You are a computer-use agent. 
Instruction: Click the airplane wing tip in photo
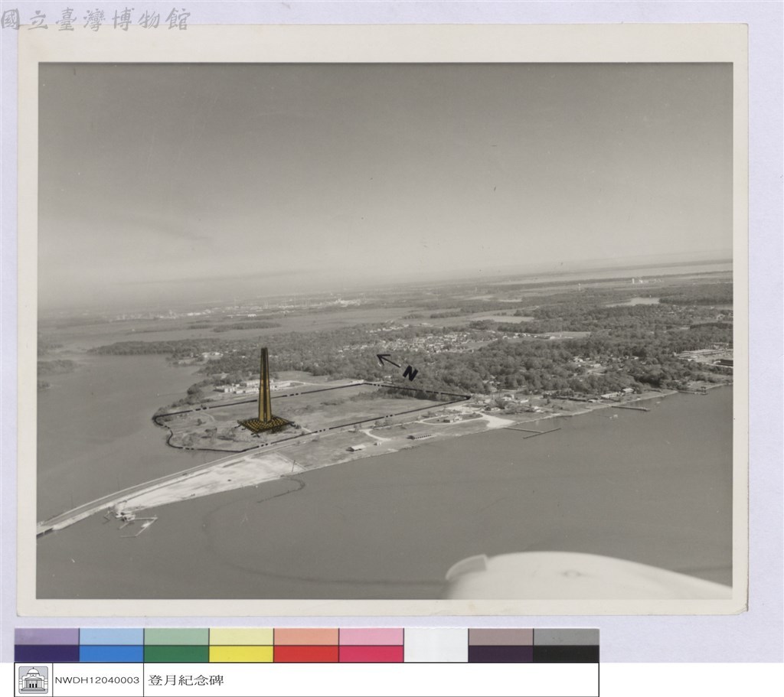pyautogui.click(x=585, y=575)
